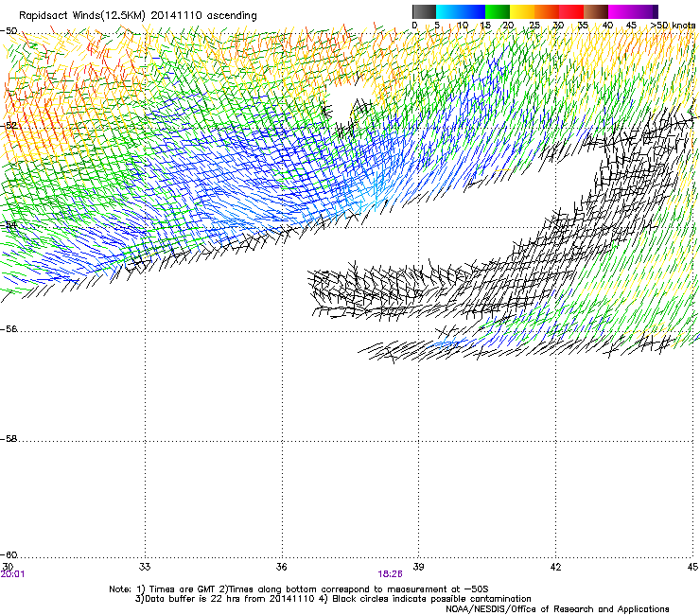Click the longitude label '30'
Image resolution: width=700 pixels, height=615 pixels.
pyautogui.click(x=8, y=567)
